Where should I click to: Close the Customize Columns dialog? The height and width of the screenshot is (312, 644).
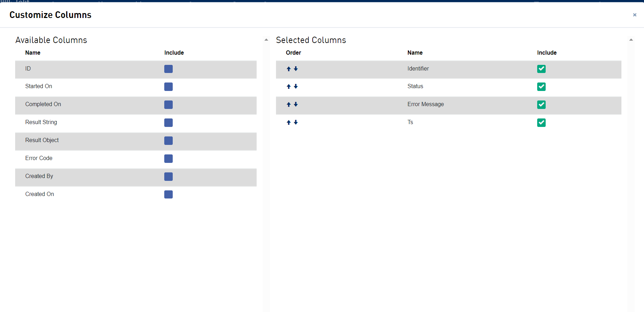(x=634, y=15)
